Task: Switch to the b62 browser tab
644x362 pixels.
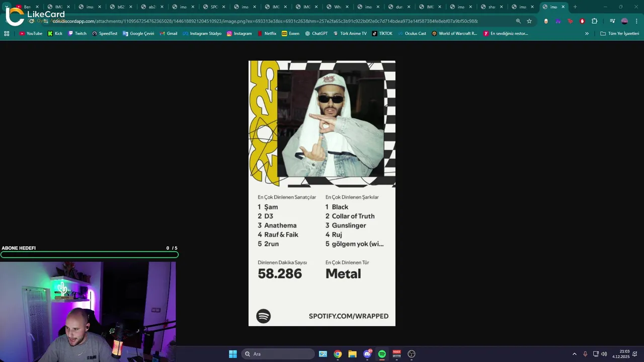Action: pos(121,7)
